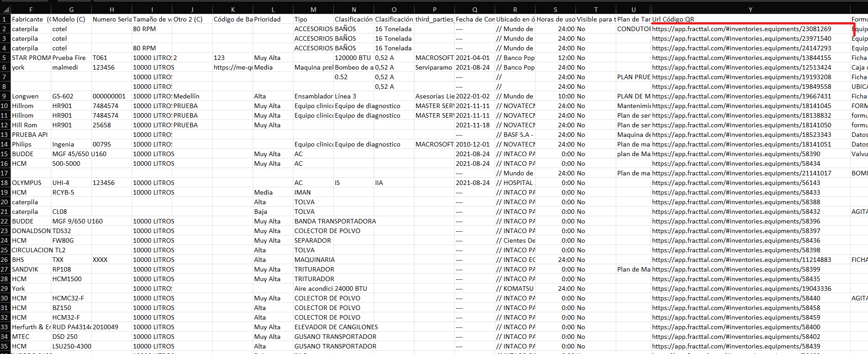Select the column M header
This screenshot has height=354, width=868.
[313, 9]
